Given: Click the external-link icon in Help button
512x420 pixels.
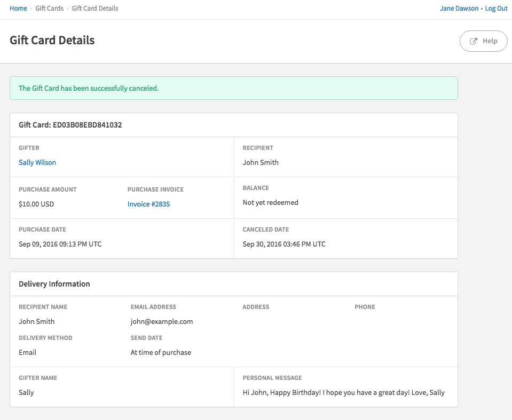Looking at the screenshot, I should click(473, 41).
